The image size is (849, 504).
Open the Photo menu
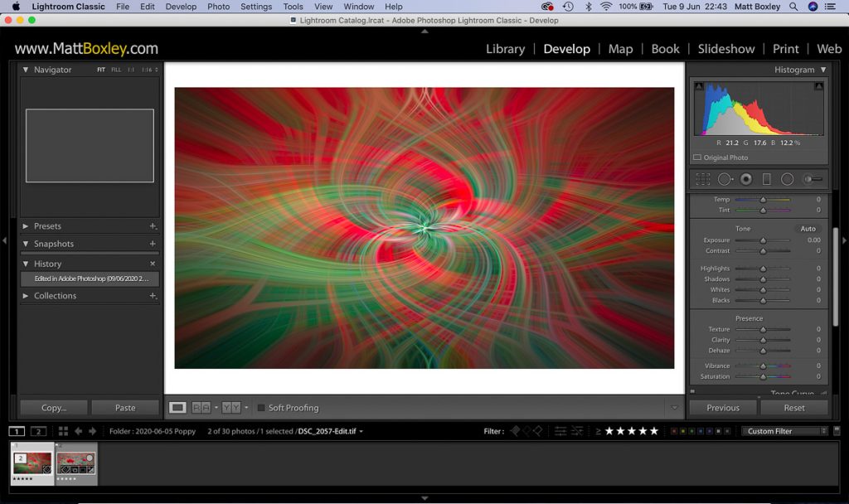[218, 7]
